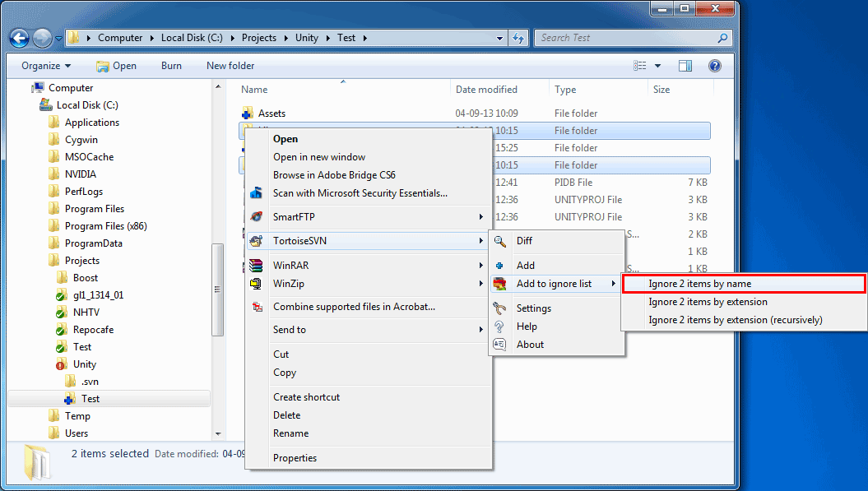Screen dimensions: 868x491
Task: Click the Microsoft Security Essentials scan icon
Action: [256, 192]
